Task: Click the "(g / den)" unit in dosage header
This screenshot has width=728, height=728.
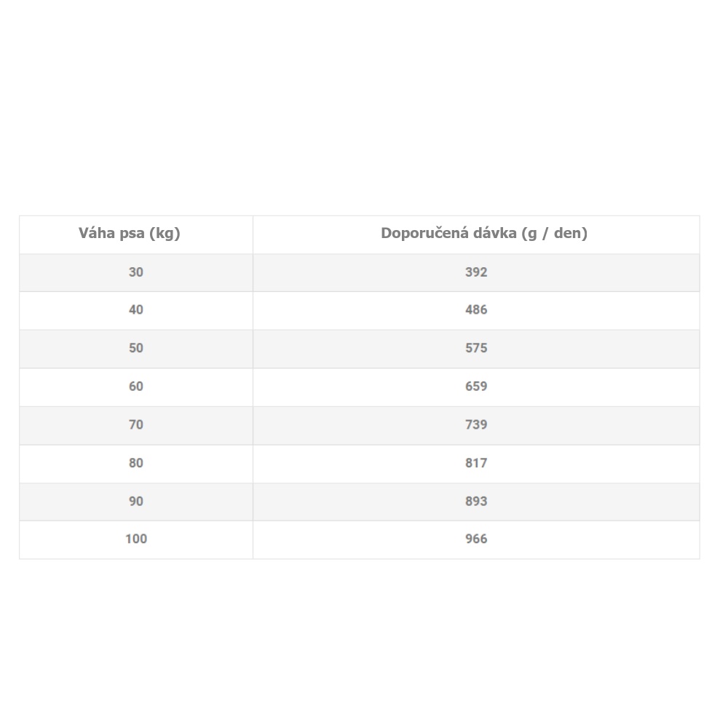Action: click(x=554, y=234)
